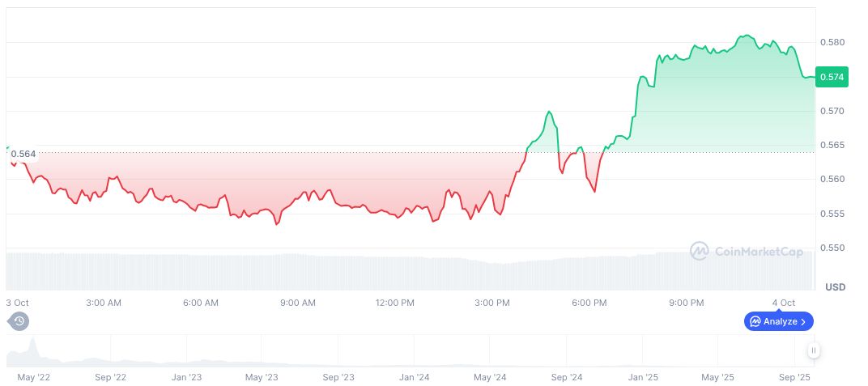
Task: Jump to May '25 on the overview timeline
Action: point(717,377)
